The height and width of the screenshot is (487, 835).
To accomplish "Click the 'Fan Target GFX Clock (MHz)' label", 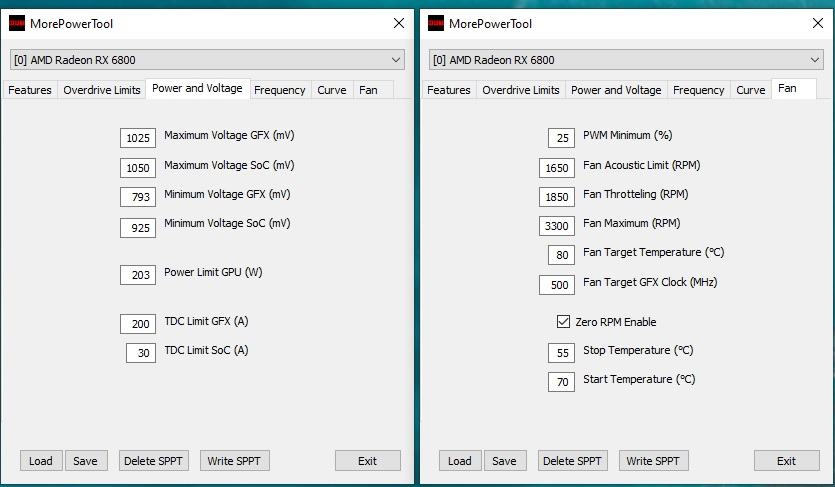I will [650, 282].
